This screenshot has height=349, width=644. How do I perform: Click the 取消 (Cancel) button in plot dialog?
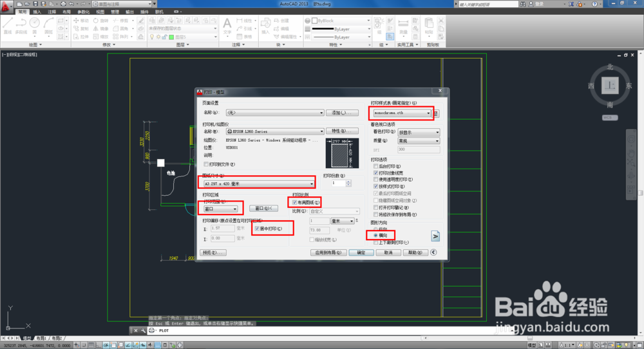pos(388,252)
